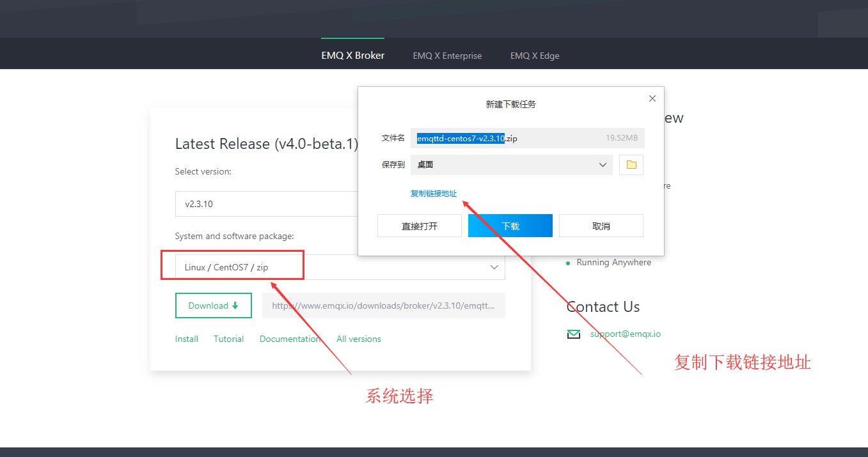Click the 直接打开 button
The height and width of the screenshot is (457, 868).
(x=420, y=226)
